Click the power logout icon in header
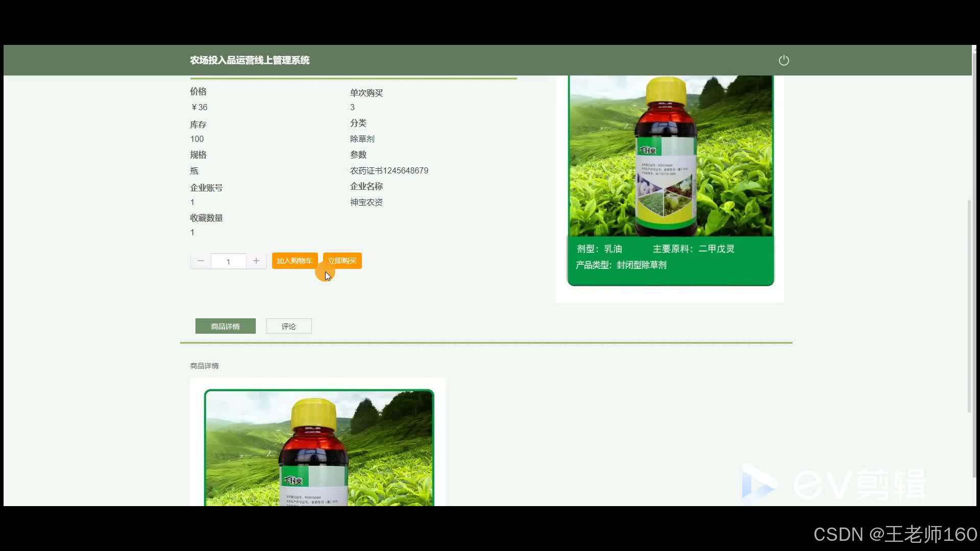 [x=783, y=60]
